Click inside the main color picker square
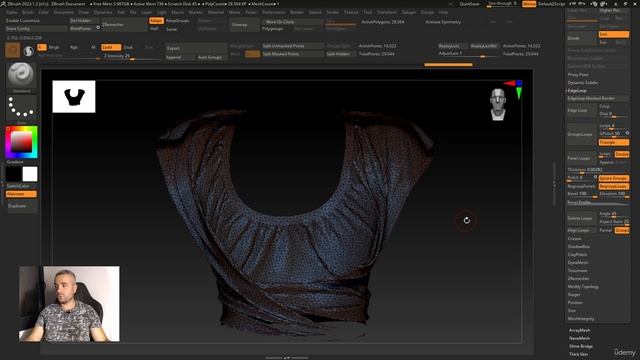 (21, 142)
